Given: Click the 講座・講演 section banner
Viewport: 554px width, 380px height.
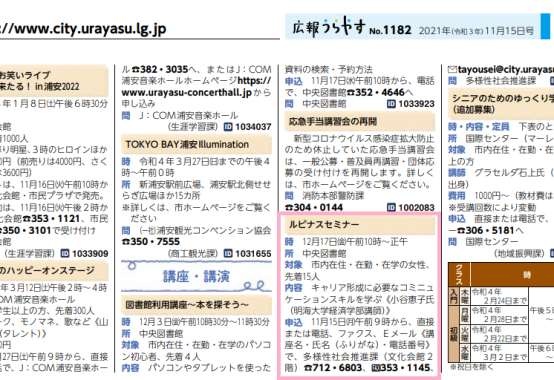Looking at the screenshot, I should [x=196, y=277].
